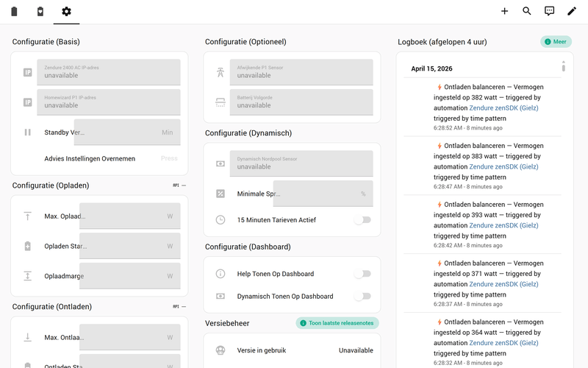
Task: Open the Dynamisch Nordpool Sensor dropdown
Action: click(301, 163)
